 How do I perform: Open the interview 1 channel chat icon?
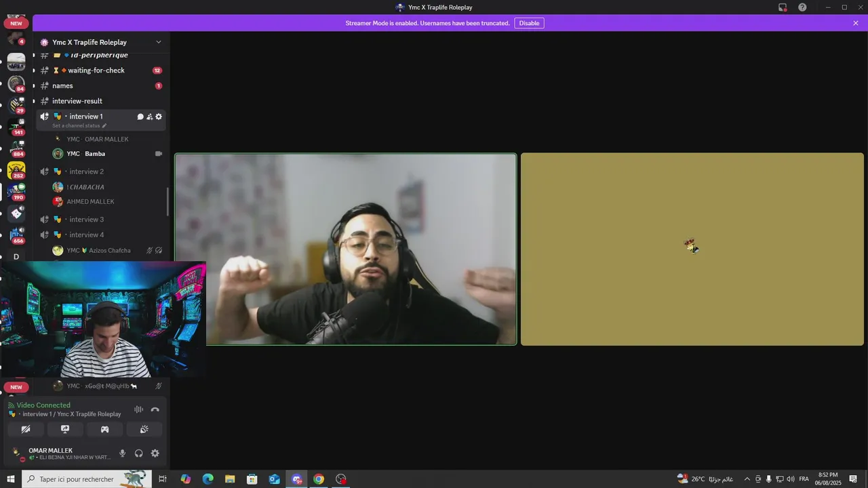click(x=140, y=117)
